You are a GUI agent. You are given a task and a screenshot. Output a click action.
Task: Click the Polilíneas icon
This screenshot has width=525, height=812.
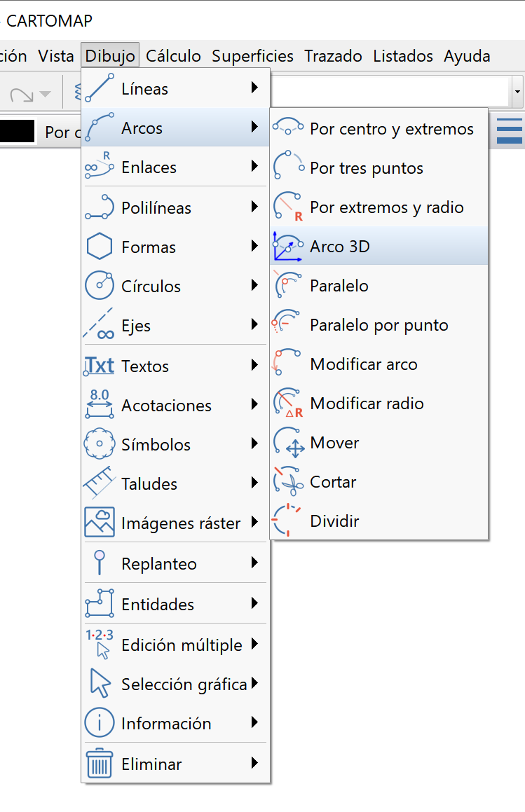(100, 207)
